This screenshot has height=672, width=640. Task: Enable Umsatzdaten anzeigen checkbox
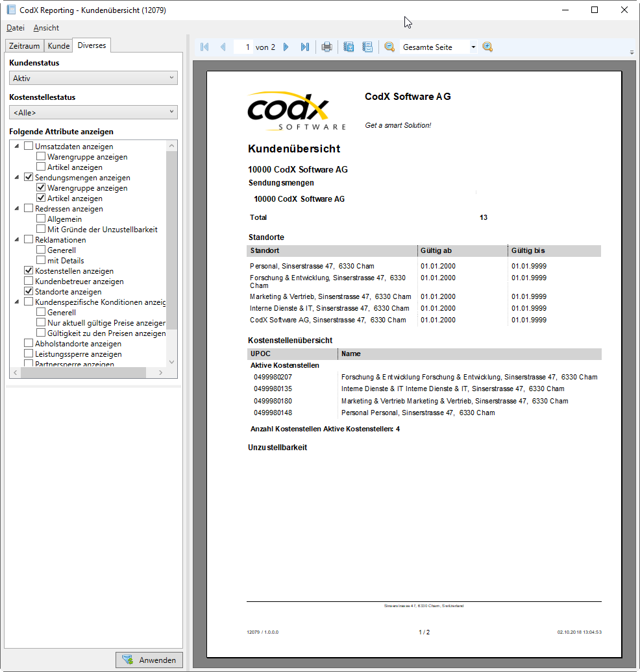(x=29, y=146)
